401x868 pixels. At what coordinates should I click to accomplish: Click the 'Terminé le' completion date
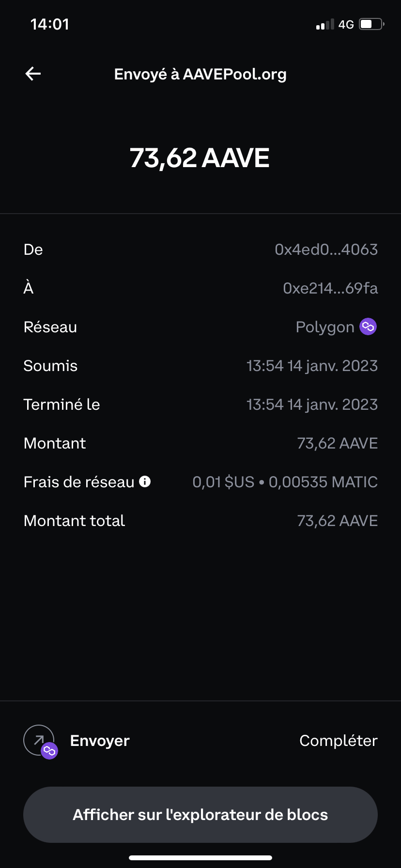(x=312, y=404)
